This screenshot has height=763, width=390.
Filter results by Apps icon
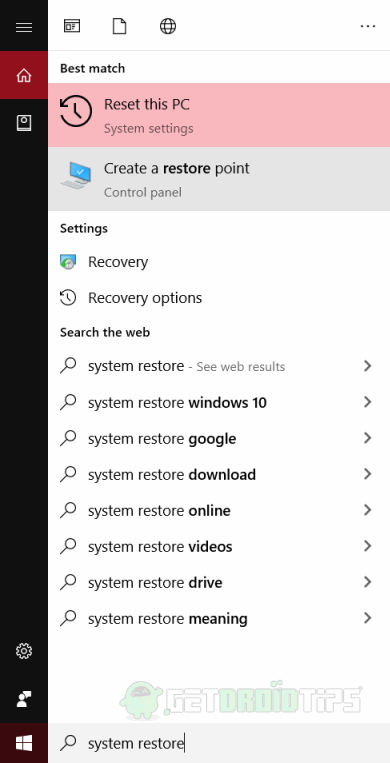point(72,26)
